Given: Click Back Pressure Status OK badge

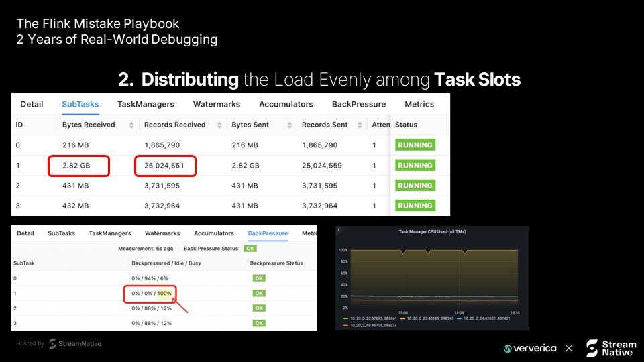Looking at the screenshot, I should 250,249.
